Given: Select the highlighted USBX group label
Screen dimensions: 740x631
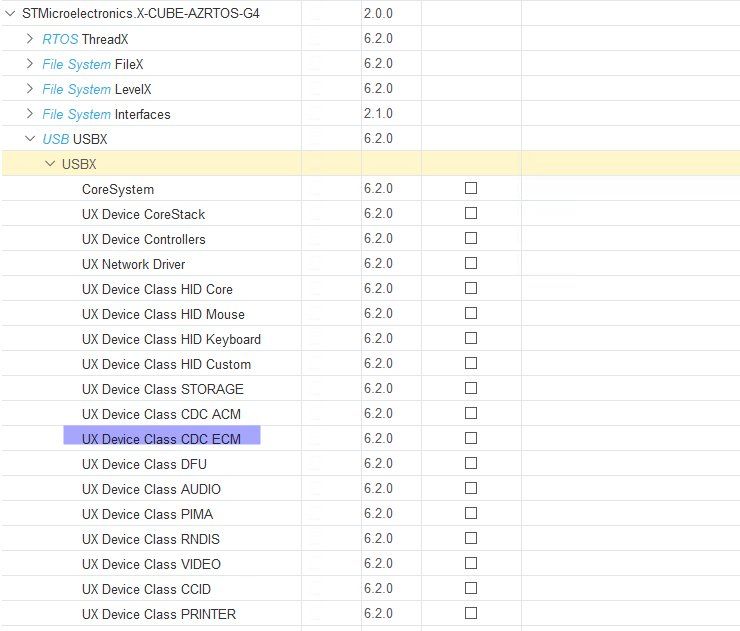Looking at the screenshot, I should [79, 164].
